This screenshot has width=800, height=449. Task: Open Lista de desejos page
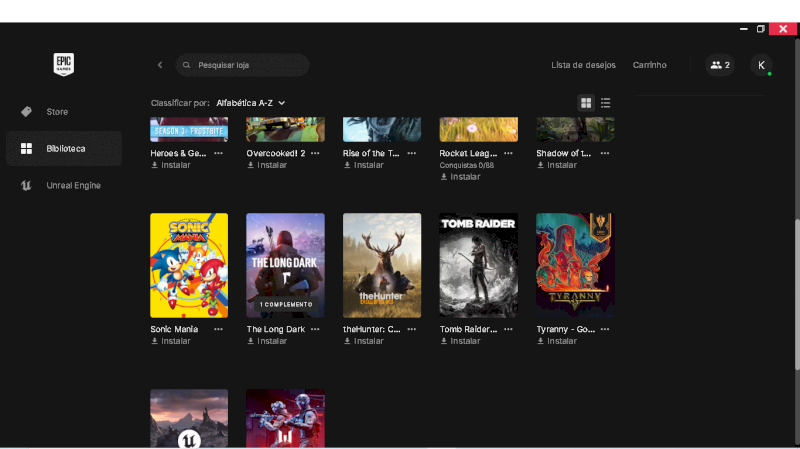pyautogui.click(x=583, y=65)
